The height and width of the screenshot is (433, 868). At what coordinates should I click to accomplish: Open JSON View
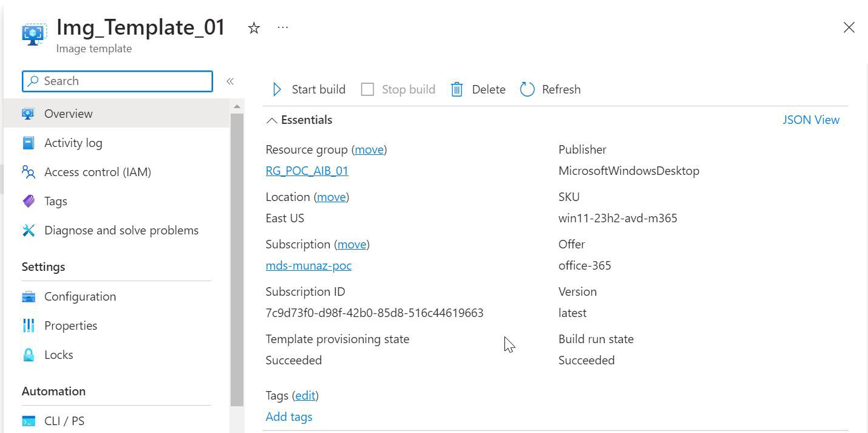[810, 120]
